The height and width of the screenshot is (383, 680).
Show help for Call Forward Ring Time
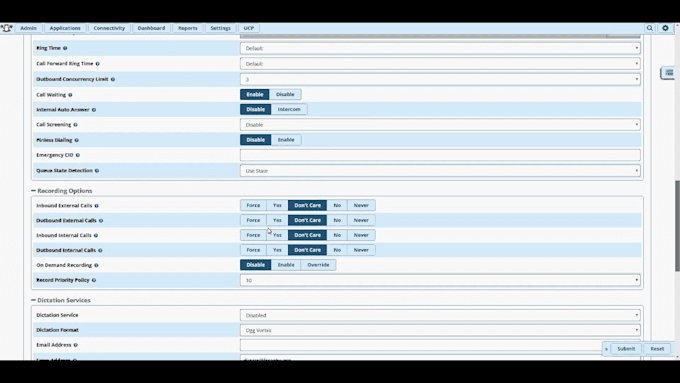(98, 64)
